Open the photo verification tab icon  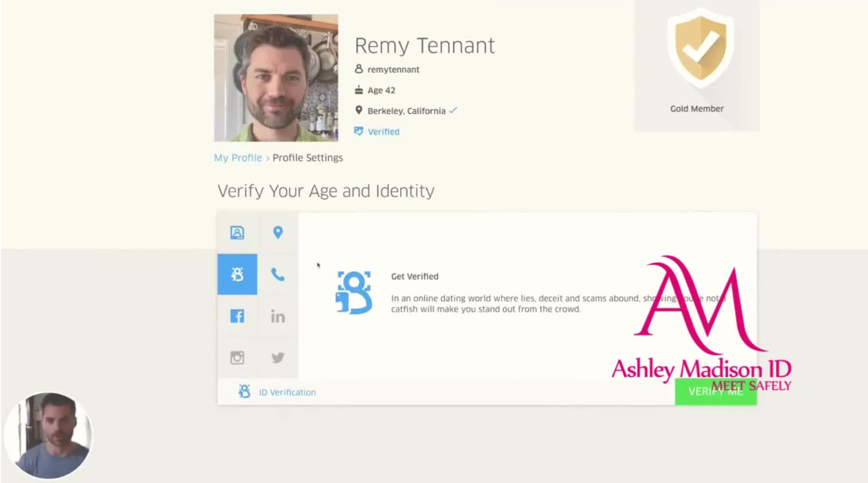[x=237, y=232]
